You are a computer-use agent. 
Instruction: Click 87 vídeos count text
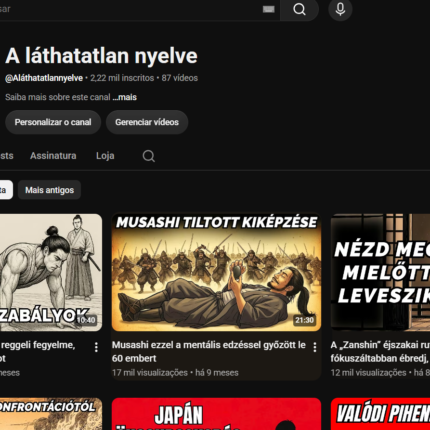pyautogui.click(x=180, y=78)
